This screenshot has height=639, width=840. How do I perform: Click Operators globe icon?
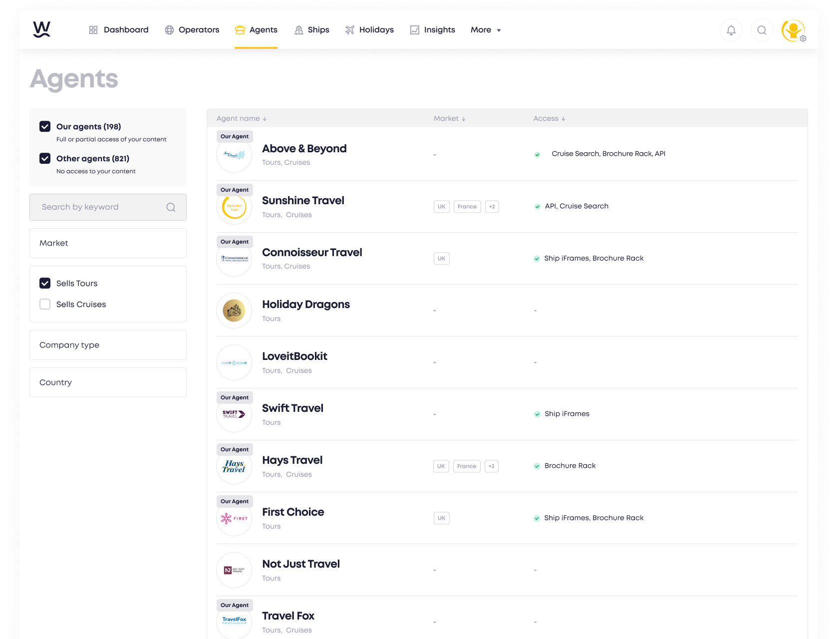pos(170,30)
